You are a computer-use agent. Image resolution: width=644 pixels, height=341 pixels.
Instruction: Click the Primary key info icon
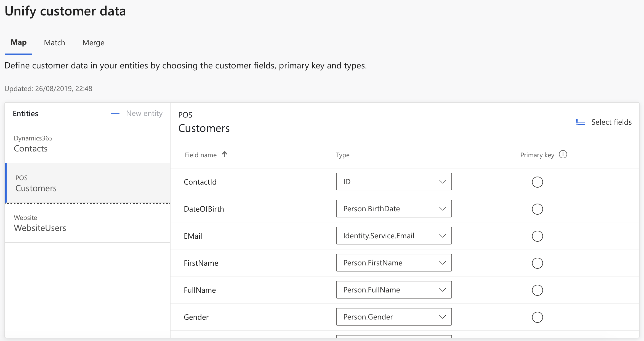(563, 154)
